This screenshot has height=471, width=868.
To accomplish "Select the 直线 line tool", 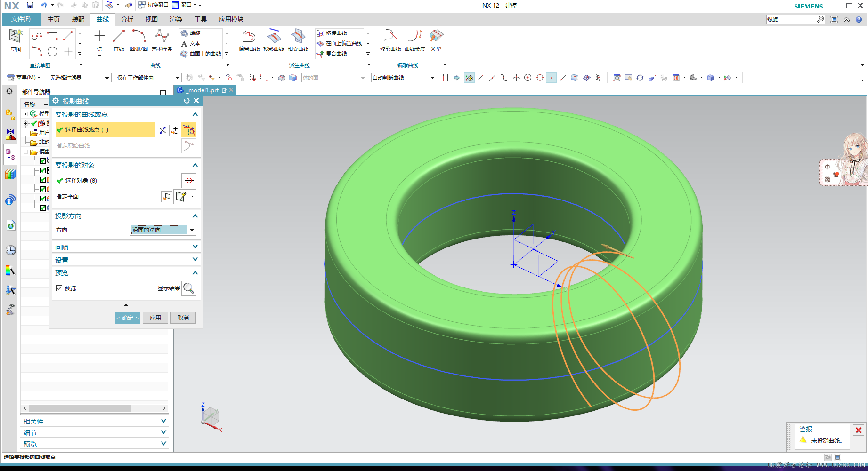I will pyautogui.click(x=119, y=38).
